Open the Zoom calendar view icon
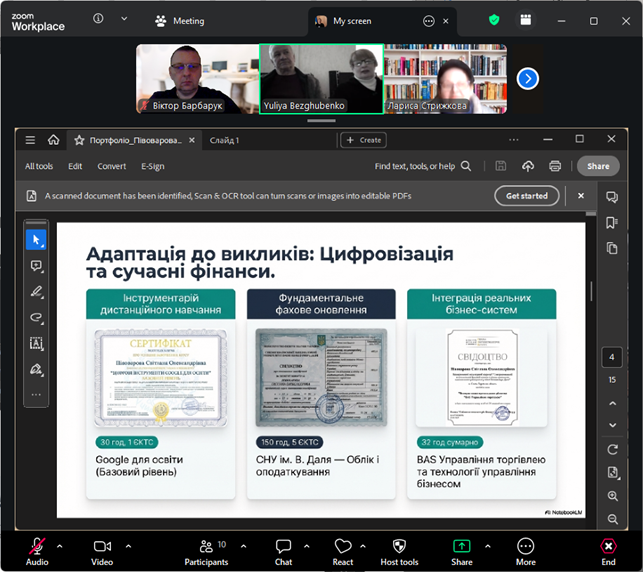Screen dimensions: 643x572 coord(526,20)
